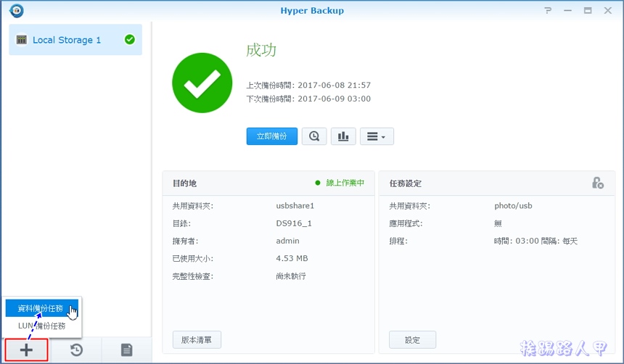Click the next backup time 2017-06-09 03:00

(x=334, y=99)
